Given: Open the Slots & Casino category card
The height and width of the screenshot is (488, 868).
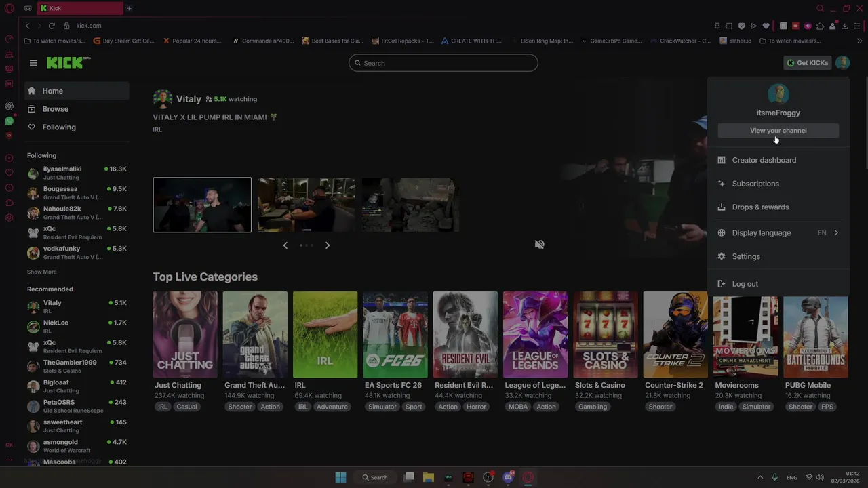Looking at the screenshot, I should (x=606, y=334).
